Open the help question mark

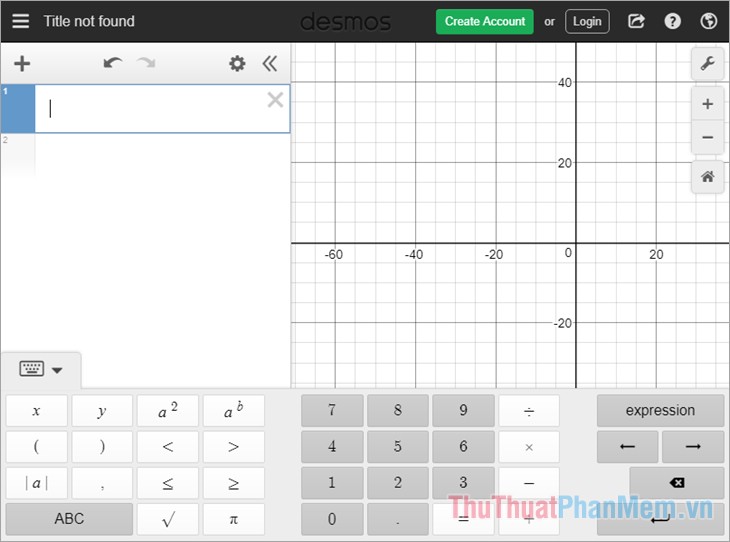[672, 21]
